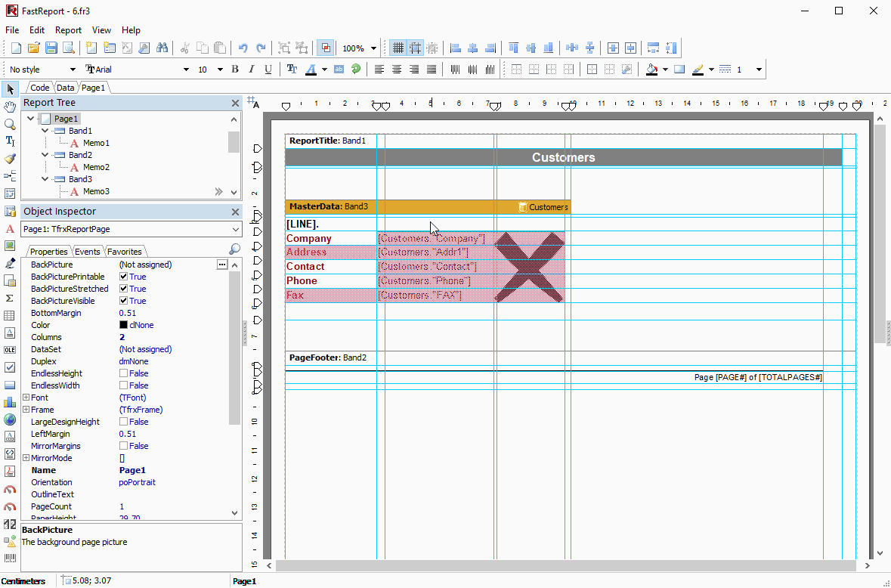Viewport: 891px width, 588px height.
Task: Toggle italic text formatting
Action: (x=251, y=70)
